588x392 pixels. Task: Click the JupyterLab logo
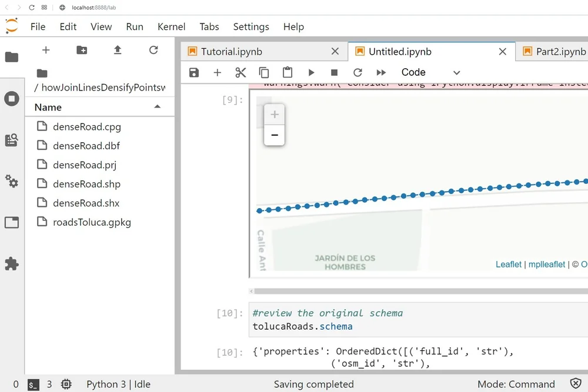(x=12, y=26)
